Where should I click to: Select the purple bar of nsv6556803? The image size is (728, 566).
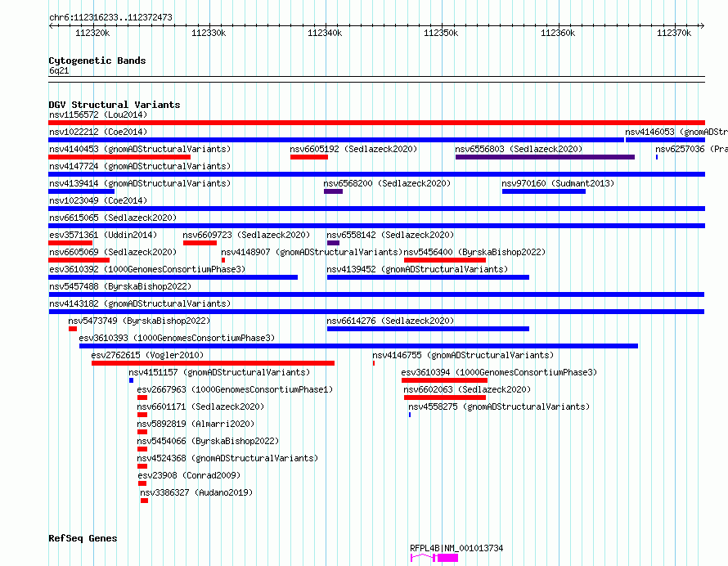click(x=545, y=157)
